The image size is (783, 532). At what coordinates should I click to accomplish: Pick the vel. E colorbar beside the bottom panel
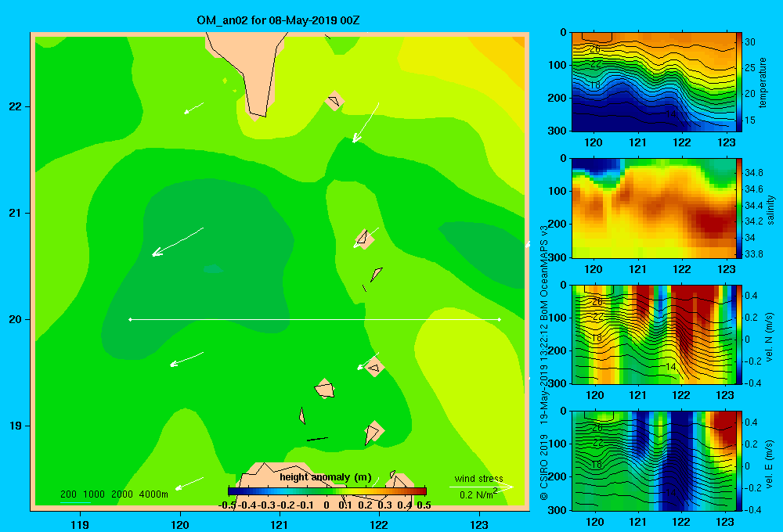[739, 461]
